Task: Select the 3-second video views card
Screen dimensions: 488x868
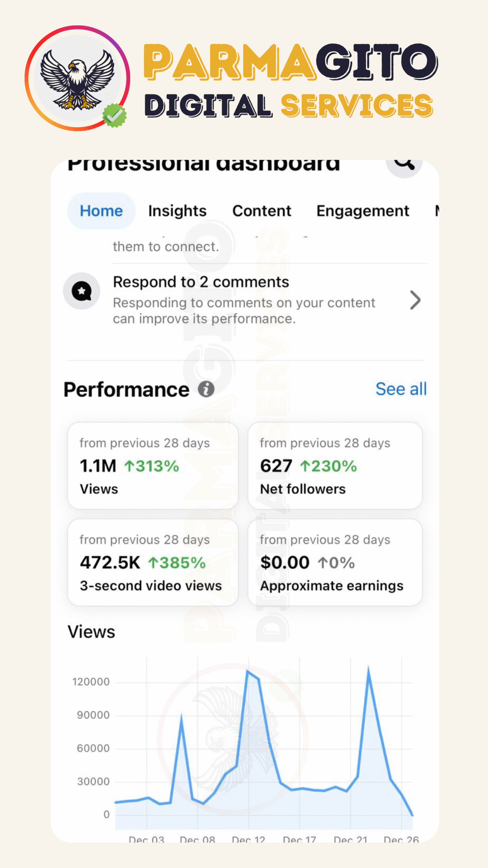Action: pos(153,562)
